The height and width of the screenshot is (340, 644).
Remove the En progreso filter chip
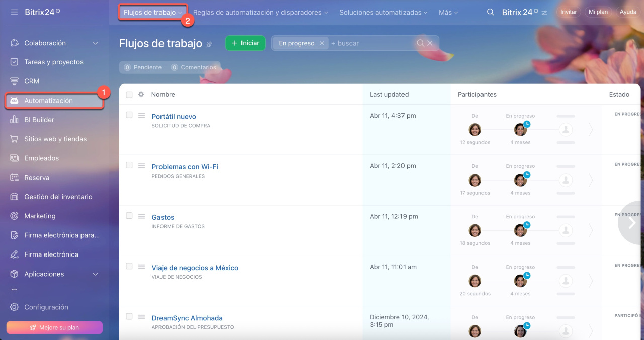(322, 43)
